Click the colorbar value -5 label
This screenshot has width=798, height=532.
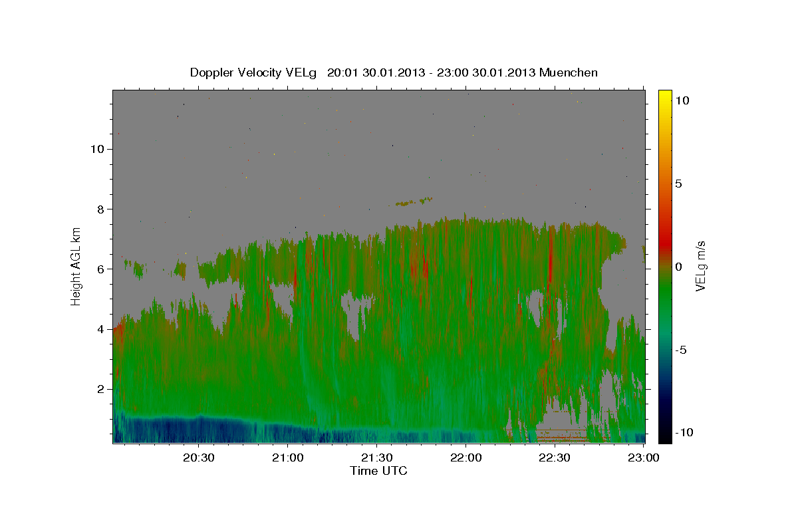(x=680, y=350)
